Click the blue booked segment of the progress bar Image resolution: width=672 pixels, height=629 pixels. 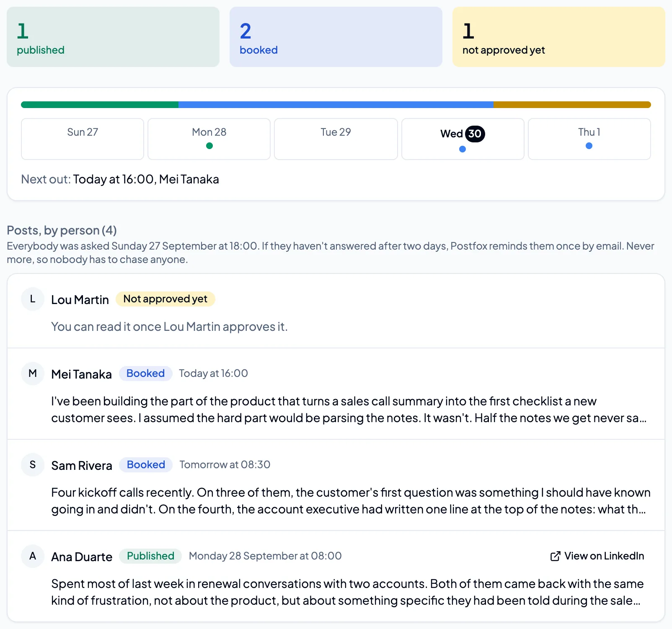click(x=336, y=105)
